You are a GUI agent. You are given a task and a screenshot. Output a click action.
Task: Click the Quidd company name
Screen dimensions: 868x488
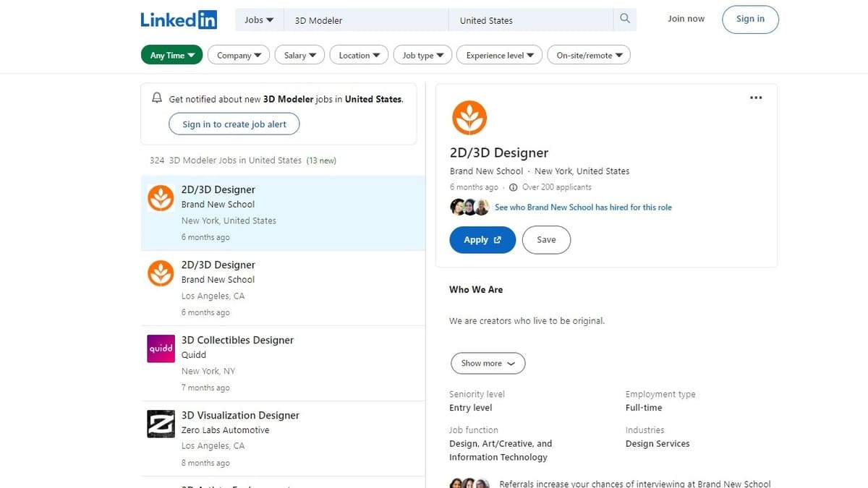point(194,355)
